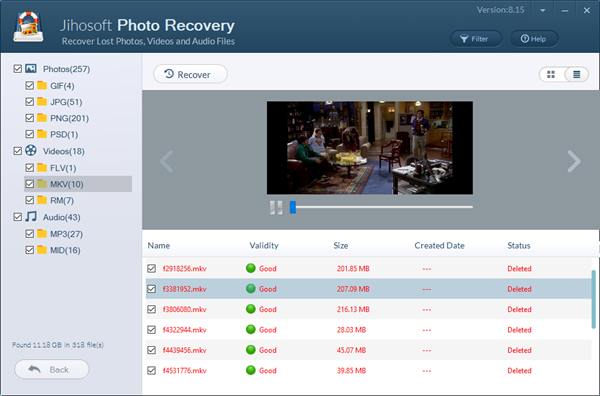Image resolution: width=600 pixels, height=396 pixels.
Task: Sort by the Validity column header
Action: coord(264,246)
